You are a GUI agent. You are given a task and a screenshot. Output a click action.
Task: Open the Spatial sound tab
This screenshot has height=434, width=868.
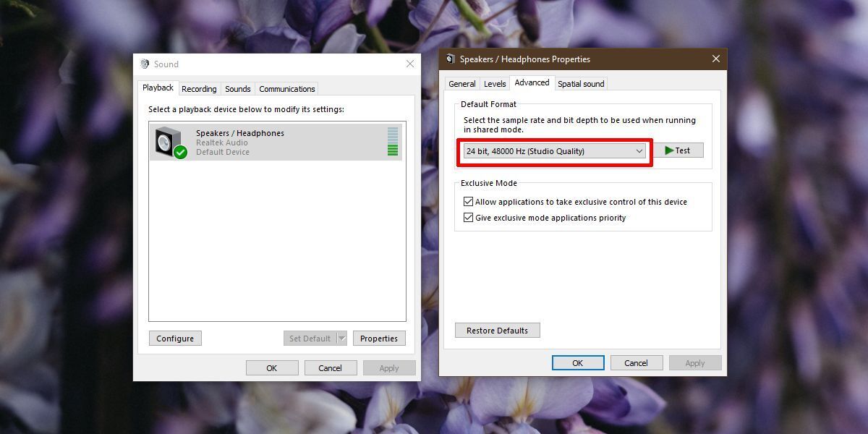581,83
